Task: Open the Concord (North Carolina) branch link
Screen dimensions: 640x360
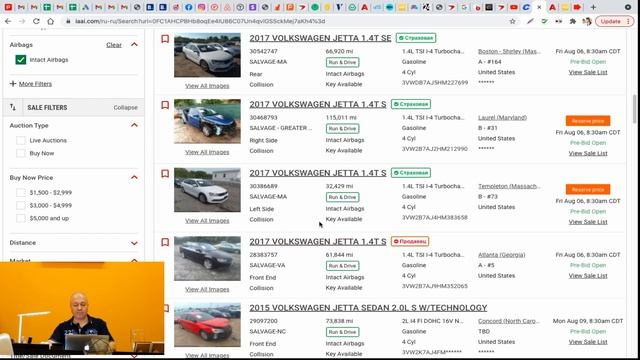Action: [x=509, y=321]
